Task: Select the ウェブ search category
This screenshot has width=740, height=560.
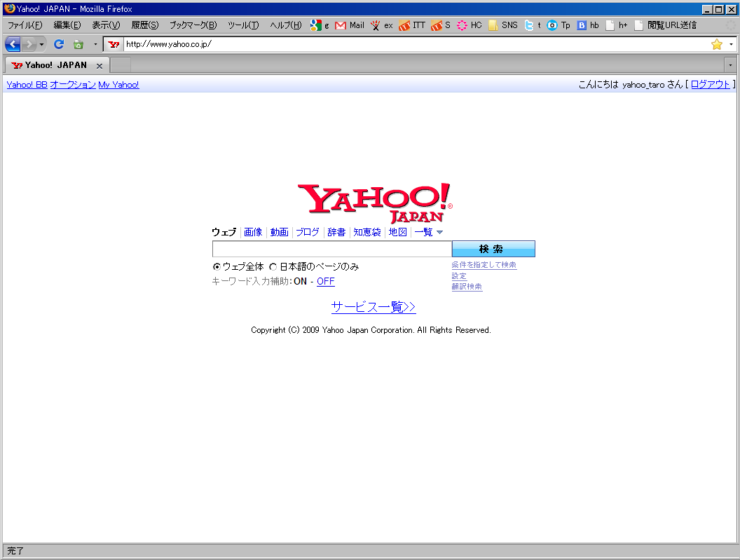Action: (224, 232)
